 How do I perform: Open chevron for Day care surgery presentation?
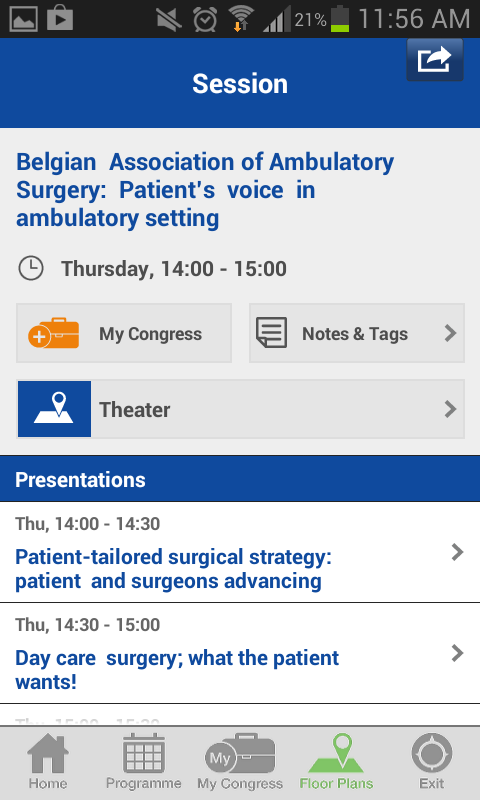click(x=457, y=653)
